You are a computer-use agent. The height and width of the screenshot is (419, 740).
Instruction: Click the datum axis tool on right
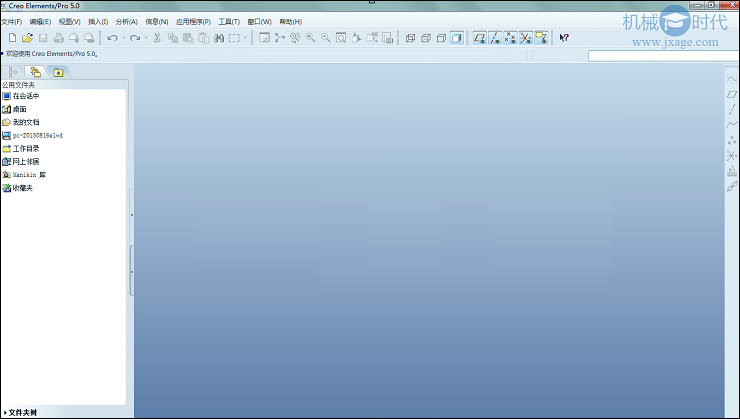pos(732,109)
